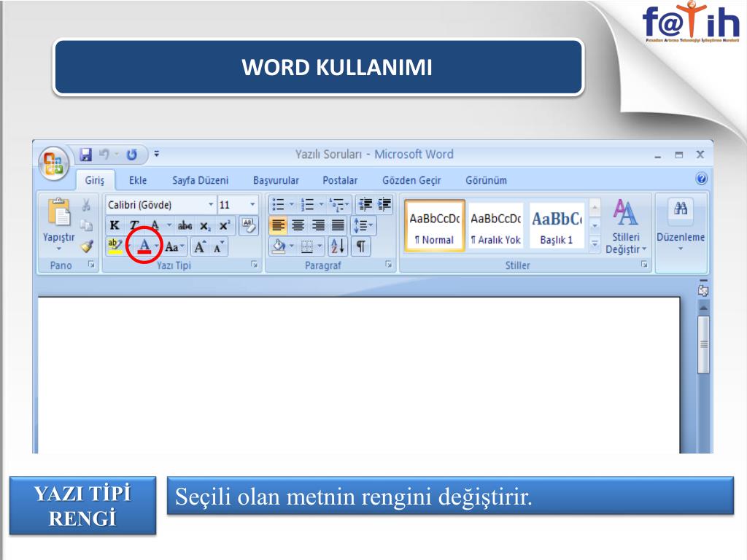Apply the Normal style
The width and height of the screenshot is (747, 560).
(x=434, y=225)
